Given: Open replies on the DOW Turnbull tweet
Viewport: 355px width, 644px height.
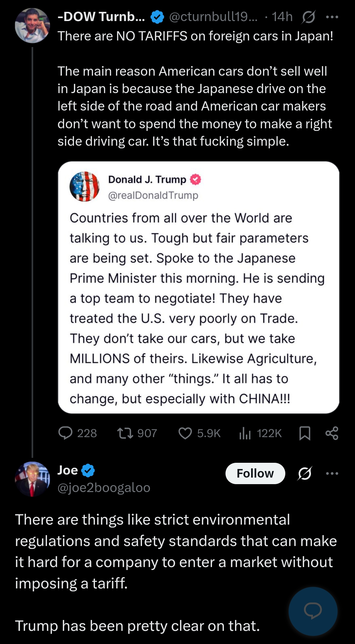Looking at the screenshot, I should pos(78,433).
